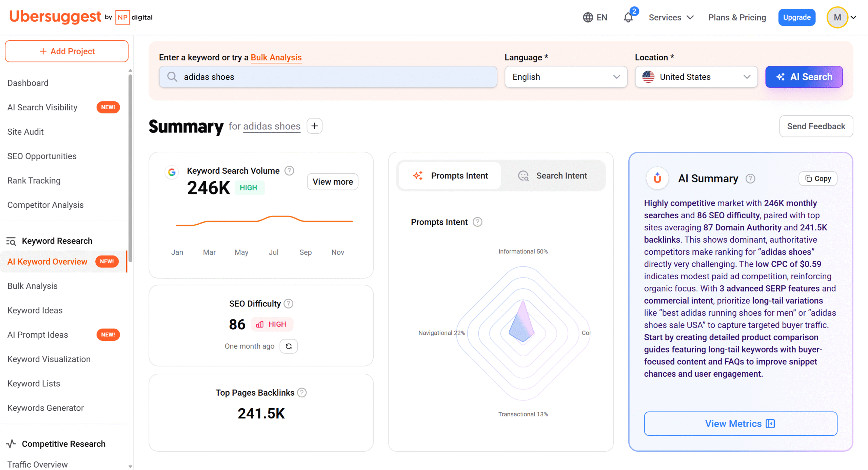Add another keyword with the plus icon
Image resolution: width=868 pixels, height=470 pixels.
[x=314, y=126]
